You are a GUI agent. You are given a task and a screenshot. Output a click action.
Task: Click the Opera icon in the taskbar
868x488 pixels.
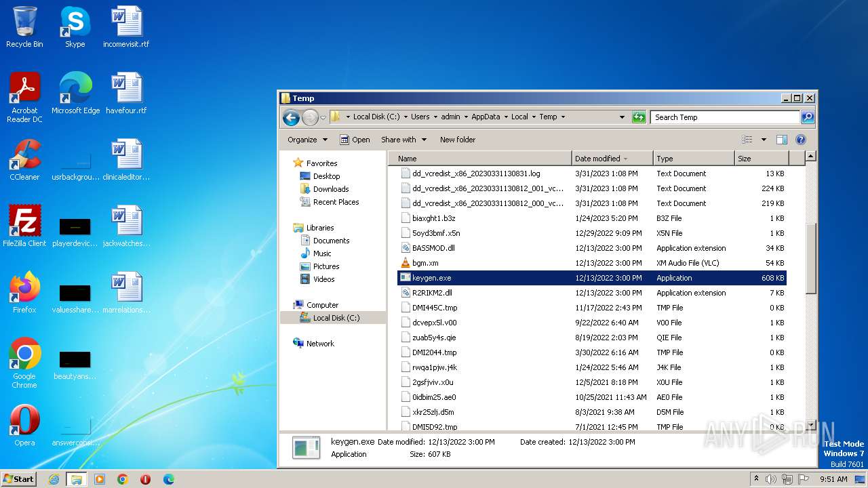pos(145,479)
